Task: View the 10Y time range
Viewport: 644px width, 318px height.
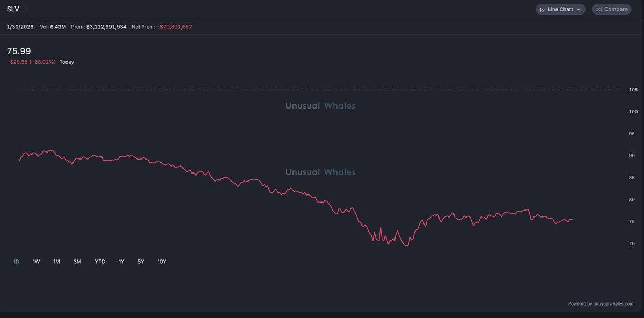Action: pos(162,262)
